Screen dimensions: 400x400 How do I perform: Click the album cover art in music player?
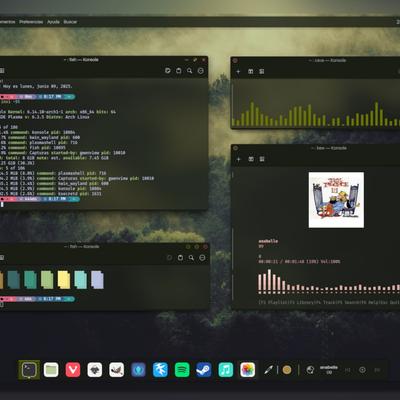click(x=336, y=200)
